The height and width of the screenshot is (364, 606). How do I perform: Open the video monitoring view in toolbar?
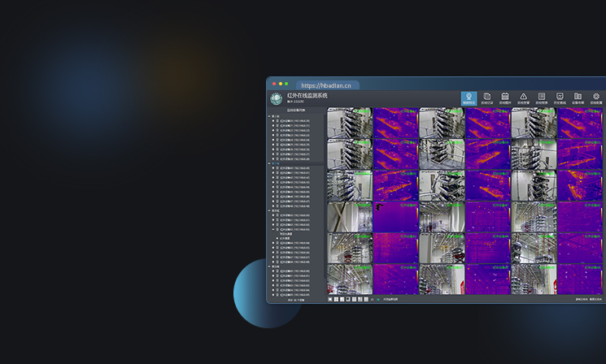(469, 98)
